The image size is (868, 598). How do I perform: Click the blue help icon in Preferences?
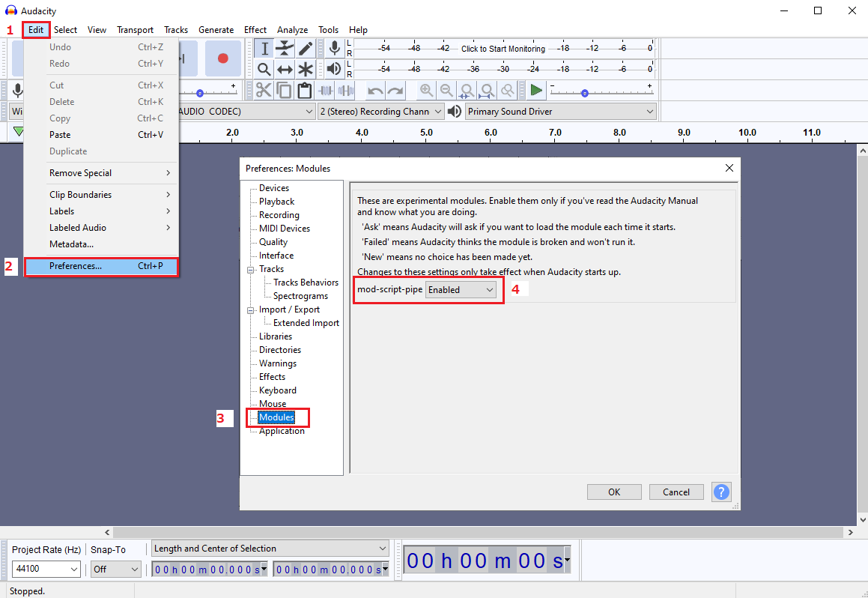click(721, 492)
